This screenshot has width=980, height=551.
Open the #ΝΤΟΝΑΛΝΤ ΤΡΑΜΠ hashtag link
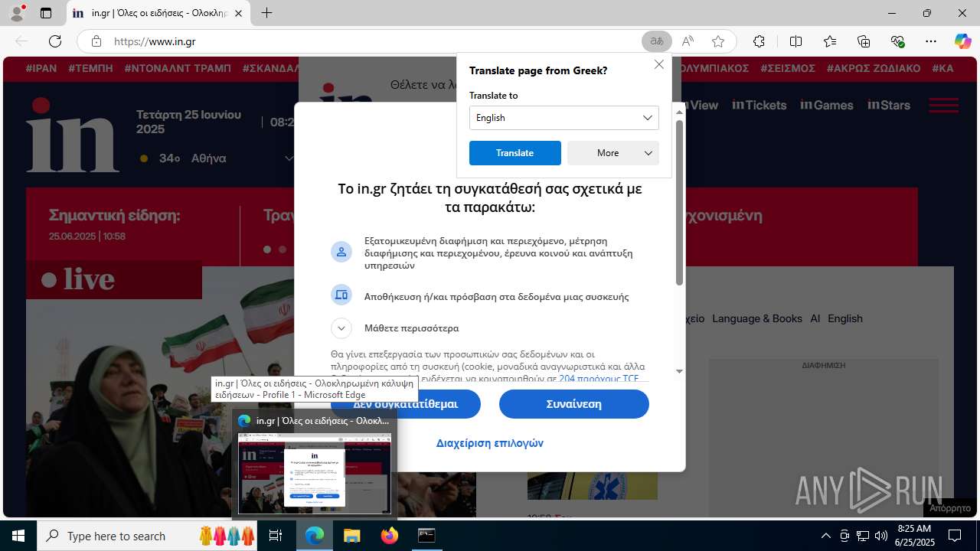coord(178,68)
